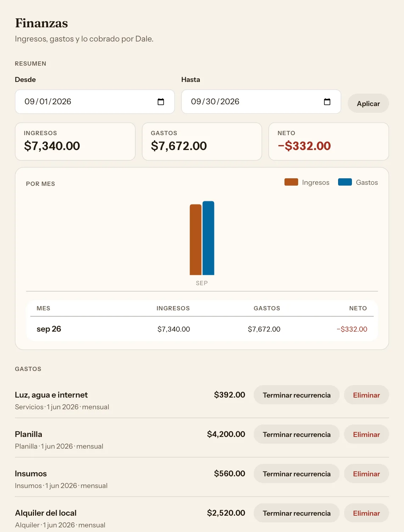Screen dimensions: 404x532
Task: Open the Desde date picker calendar icon
Action: [161, 102]
